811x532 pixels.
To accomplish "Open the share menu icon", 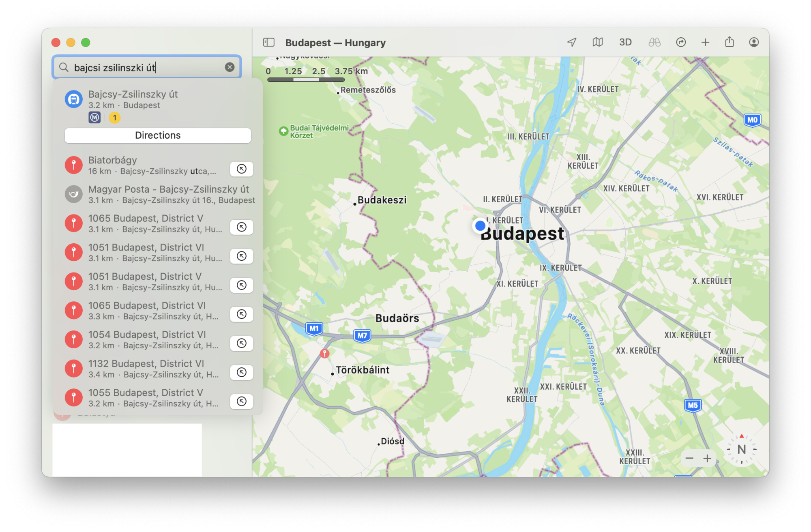I will pos(729,42).
